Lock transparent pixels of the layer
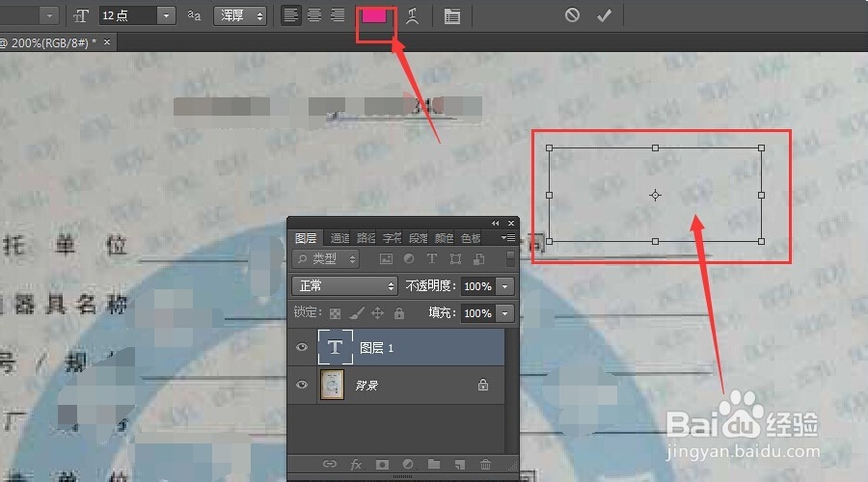This screenshot has height=482, width=868. pos(335,313)
